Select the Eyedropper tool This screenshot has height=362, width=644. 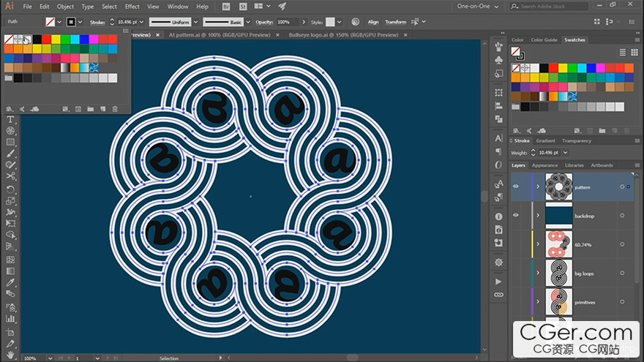pyautogui.click(x=11, y=283)
